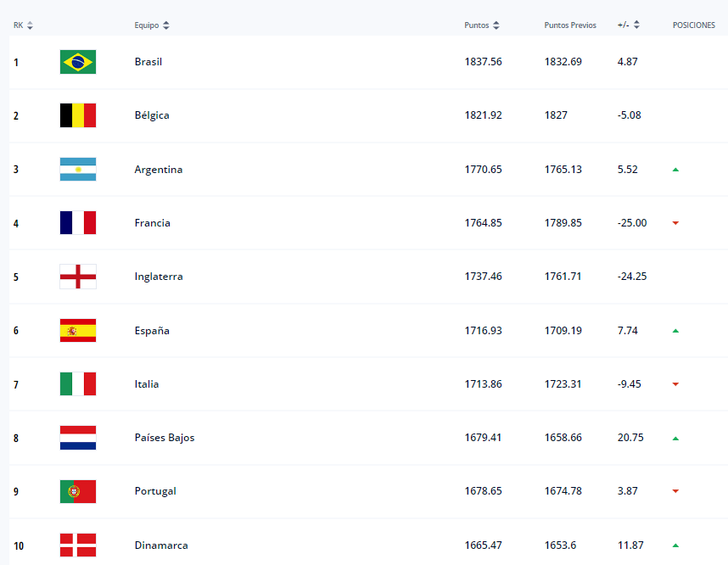The image size is (728, 565).
Task: Open the Brasil team entry
Action: point(148,61)
